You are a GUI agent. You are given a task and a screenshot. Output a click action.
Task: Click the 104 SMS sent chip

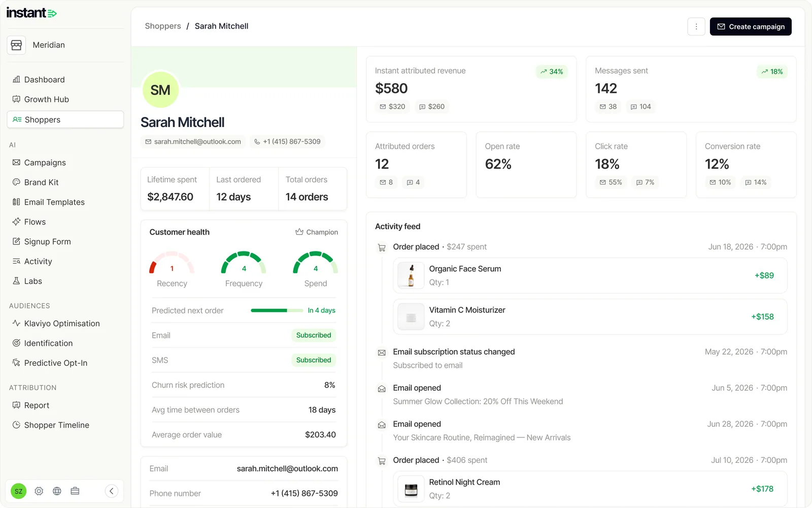click(x=640, y=107)
